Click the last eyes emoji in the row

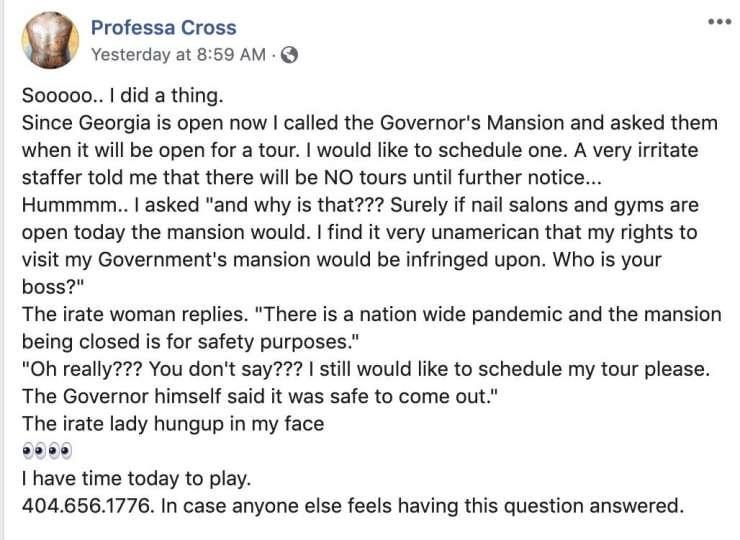65,450
